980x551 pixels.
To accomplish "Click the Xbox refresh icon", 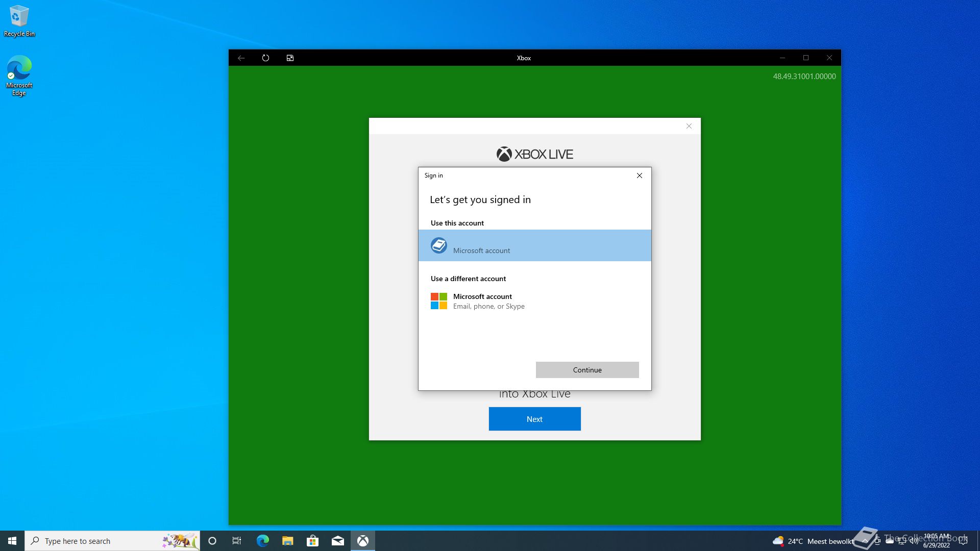I will click(x=265, y=58).
